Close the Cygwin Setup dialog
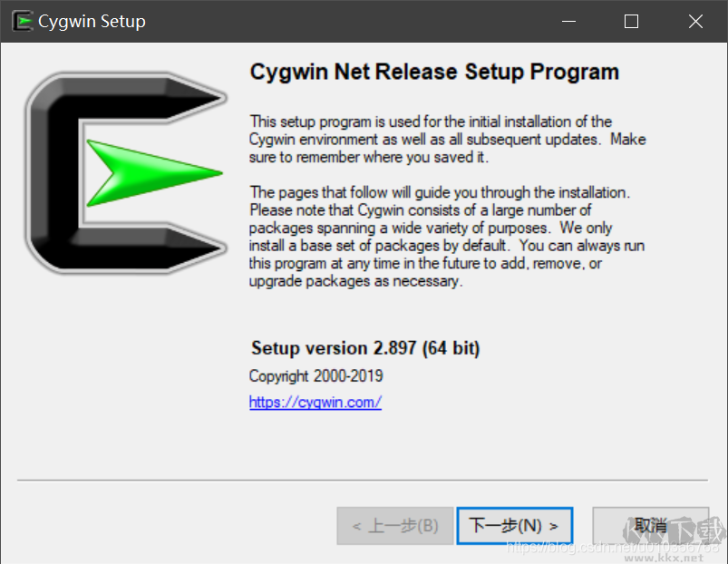The height and width of the screenshot is (564, 728). (695, 22)
